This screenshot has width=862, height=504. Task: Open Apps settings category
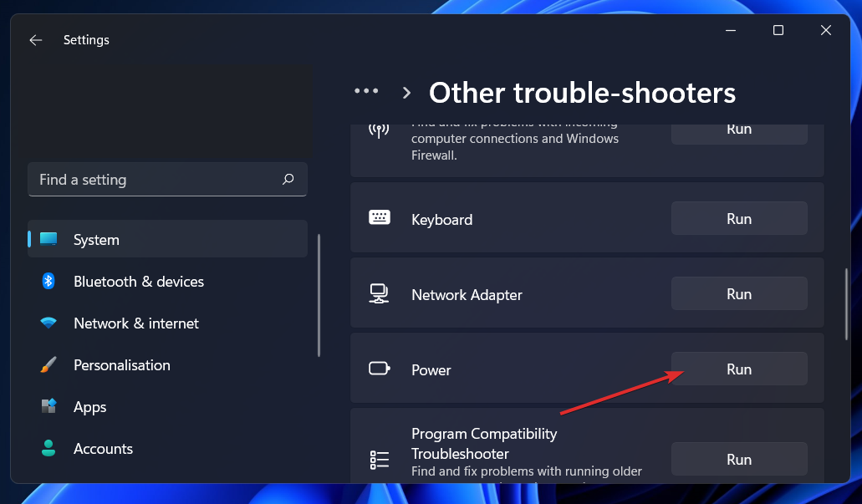point(168,406)
